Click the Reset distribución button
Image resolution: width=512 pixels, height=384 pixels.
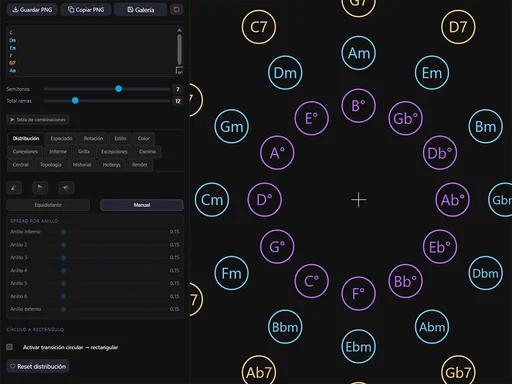click(38, 366)
